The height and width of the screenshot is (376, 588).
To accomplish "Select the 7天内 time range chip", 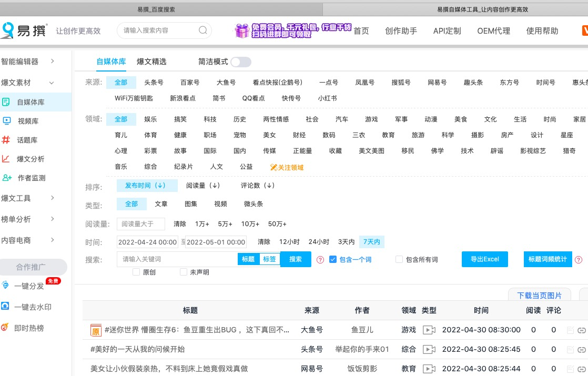I will (x=371, y=242).
